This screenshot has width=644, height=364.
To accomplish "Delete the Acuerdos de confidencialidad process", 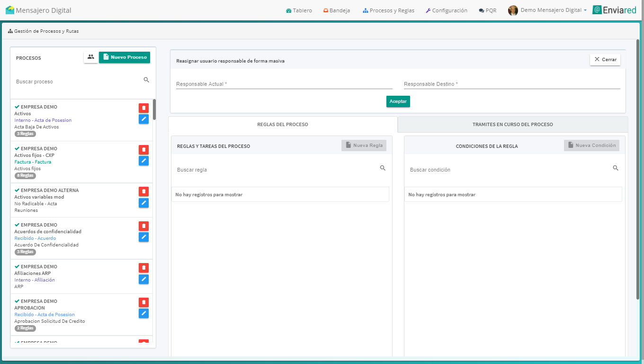I will coord(143,226).
